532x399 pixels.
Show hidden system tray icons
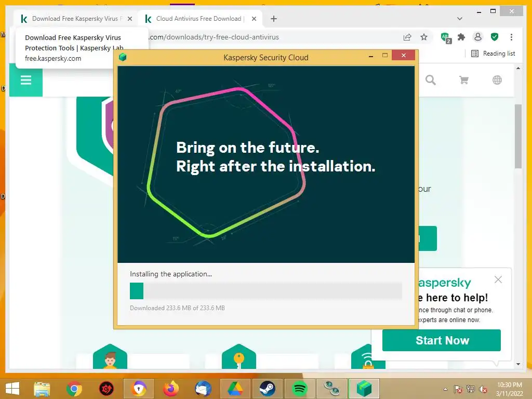coord(445,389)
